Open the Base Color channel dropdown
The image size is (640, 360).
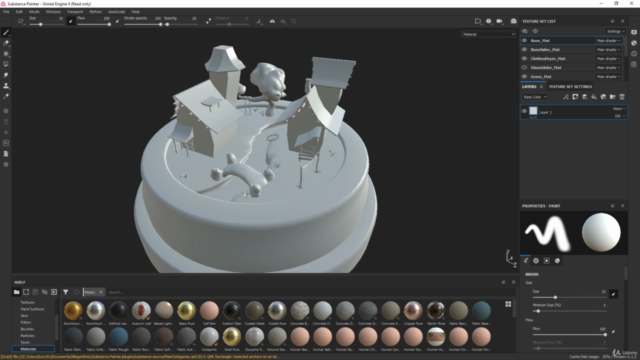[x=535, y=97]
